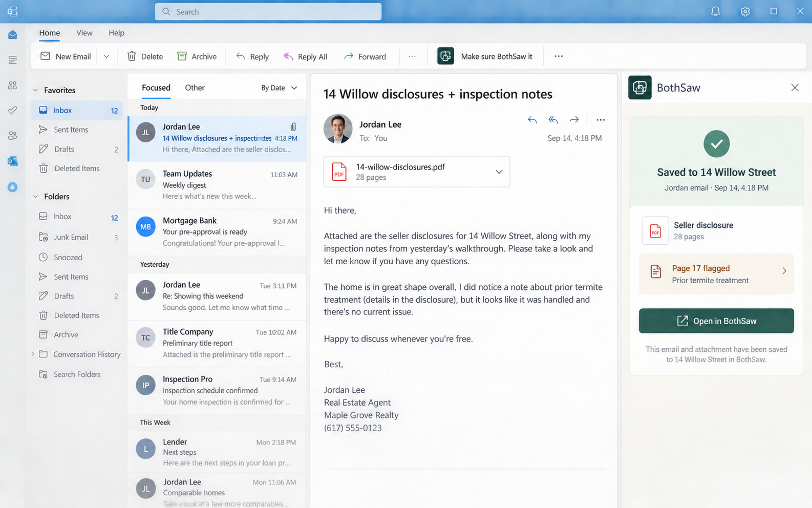
Task: Click the BothSaw add-in icon in ribbon
Action: 445,56
